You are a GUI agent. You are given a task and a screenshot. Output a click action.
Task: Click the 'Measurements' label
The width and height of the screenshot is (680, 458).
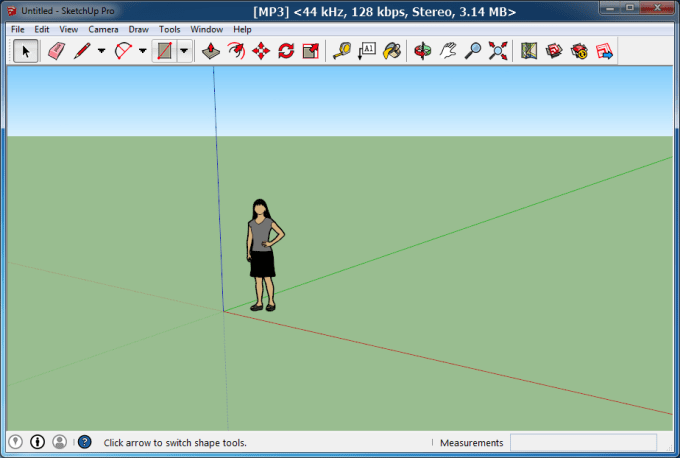point(471,443)
